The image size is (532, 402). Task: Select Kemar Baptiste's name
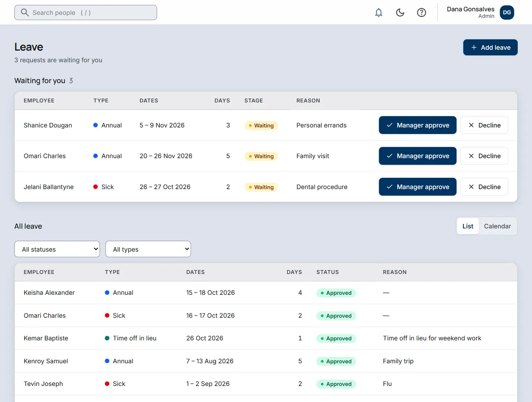click(x=46, y=338)
